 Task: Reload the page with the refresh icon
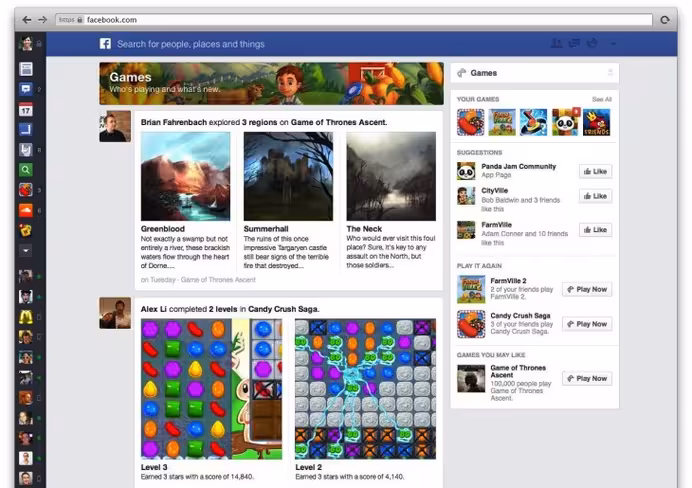pos(665,20)
